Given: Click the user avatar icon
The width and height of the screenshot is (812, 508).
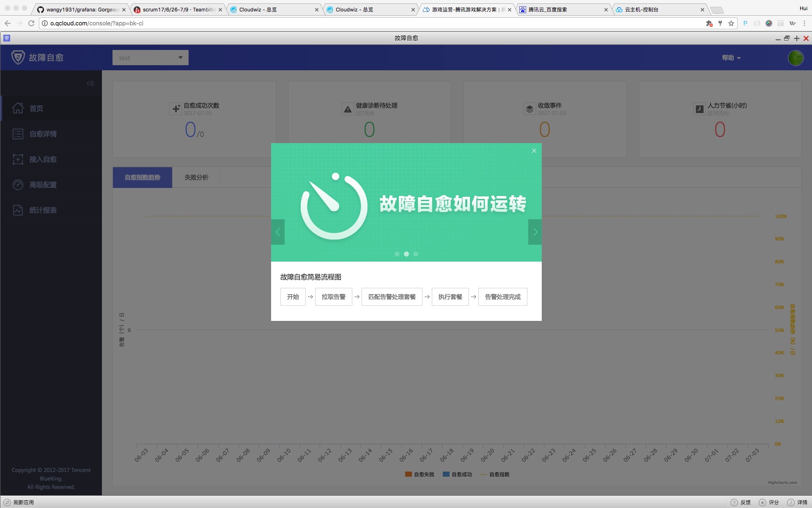Looking at the screenshot, I should pyautogui.click(x=796, y=58).
